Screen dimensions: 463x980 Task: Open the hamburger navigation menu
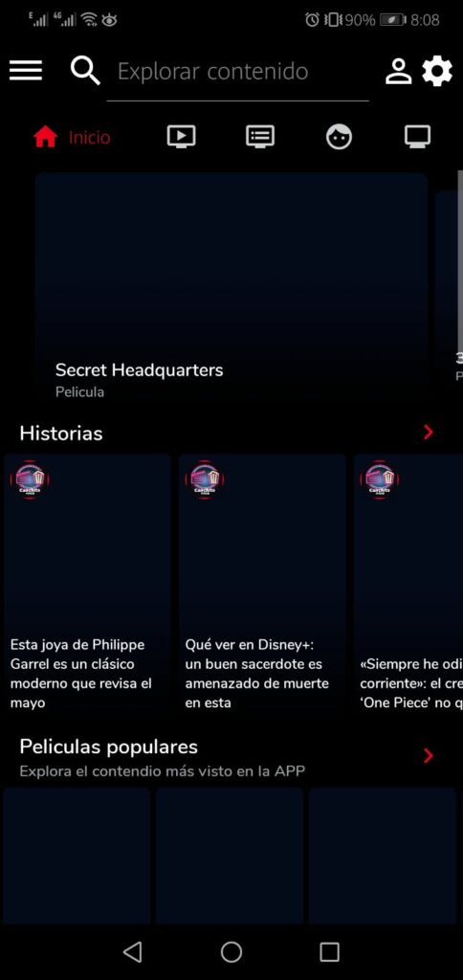tap(26, 71)
